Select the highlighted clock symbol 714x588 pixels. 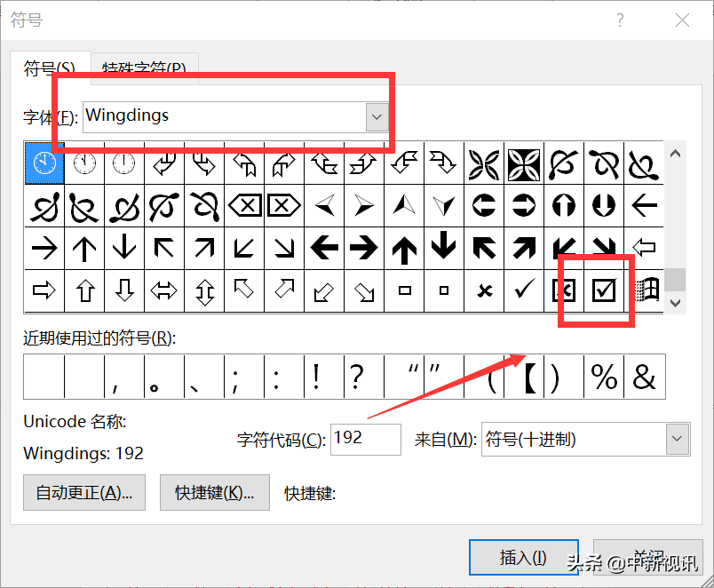44,163
